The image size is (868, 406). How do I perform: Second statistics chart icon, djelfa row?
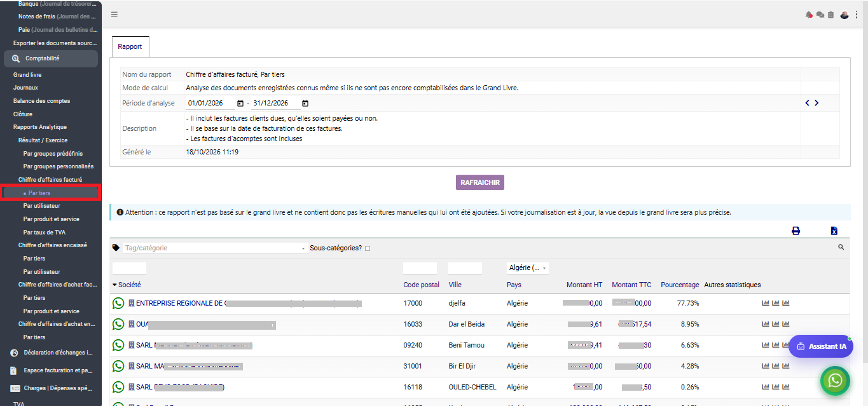click(776, 303)
